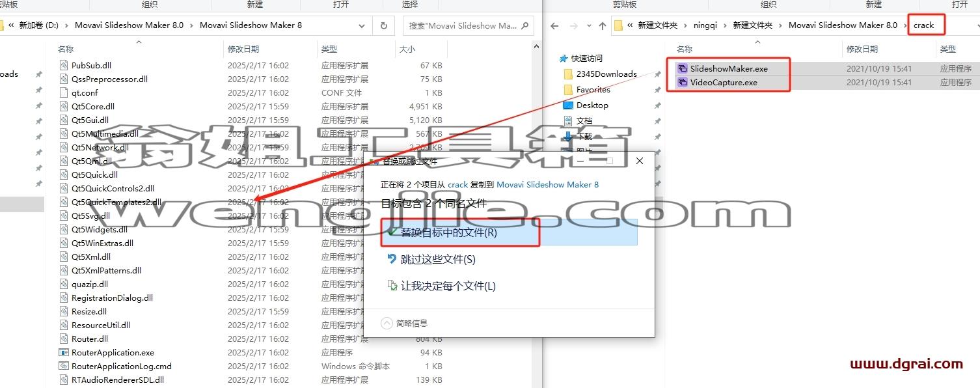
Task: Click RouterApplication.exe file icon
Action: 64,352
